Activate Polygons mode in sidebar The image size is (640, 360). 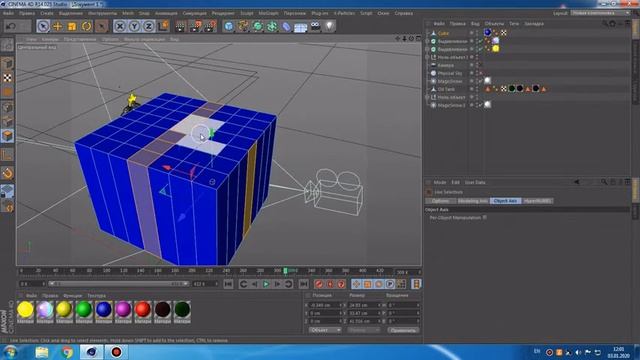tap(7, 136)
